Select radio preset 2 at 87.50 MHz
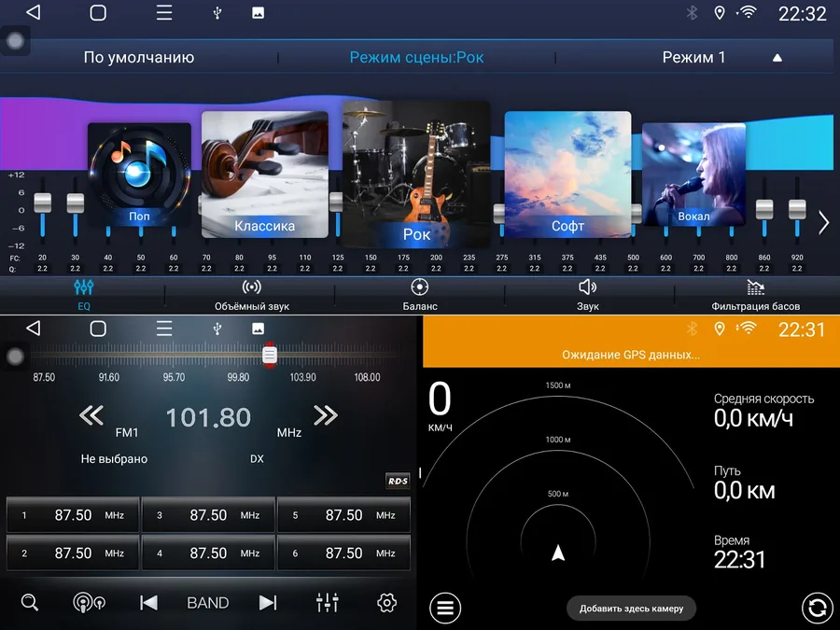The width and height of the screenshot is (840, 630). click(x=73, y=553)
